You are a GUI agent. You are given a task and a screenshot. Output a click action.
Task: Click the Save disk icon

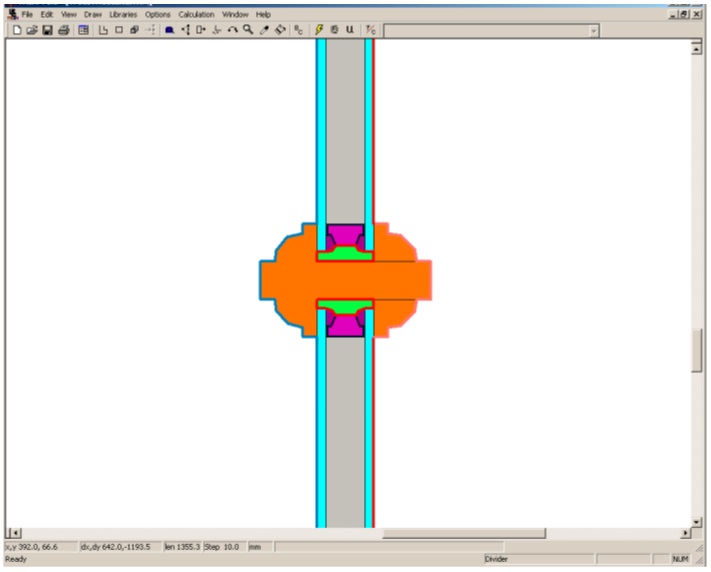[x=47, y=30]
